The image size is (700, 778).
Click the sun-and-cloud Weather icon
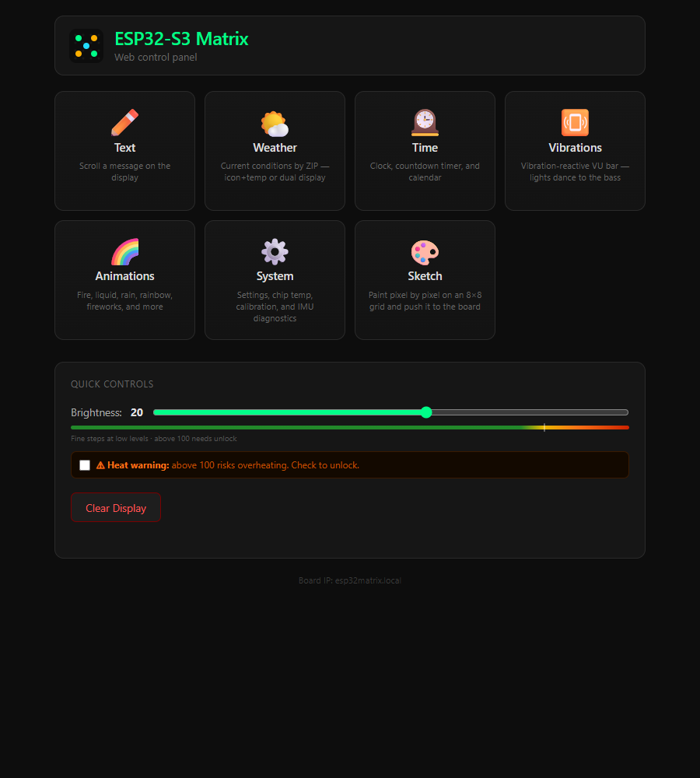click(x=275, y=123)
